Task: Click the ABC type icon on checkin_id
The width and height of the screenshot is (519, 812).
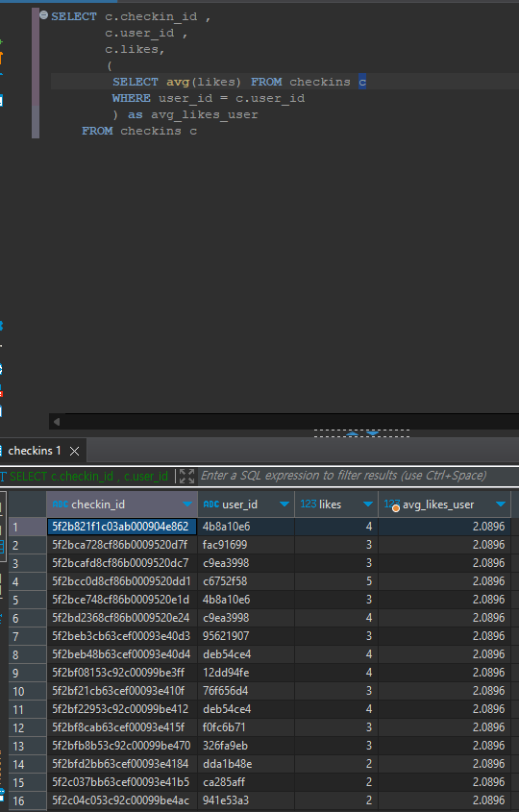Action: coord(61,504)
